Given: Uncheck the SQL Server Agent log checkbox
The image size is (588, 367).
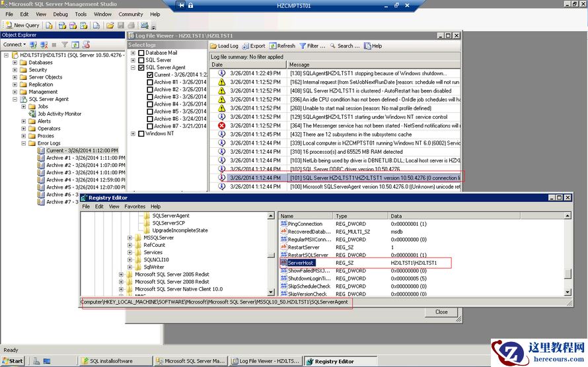Looking at the screenshot, I should click(141, 67).
